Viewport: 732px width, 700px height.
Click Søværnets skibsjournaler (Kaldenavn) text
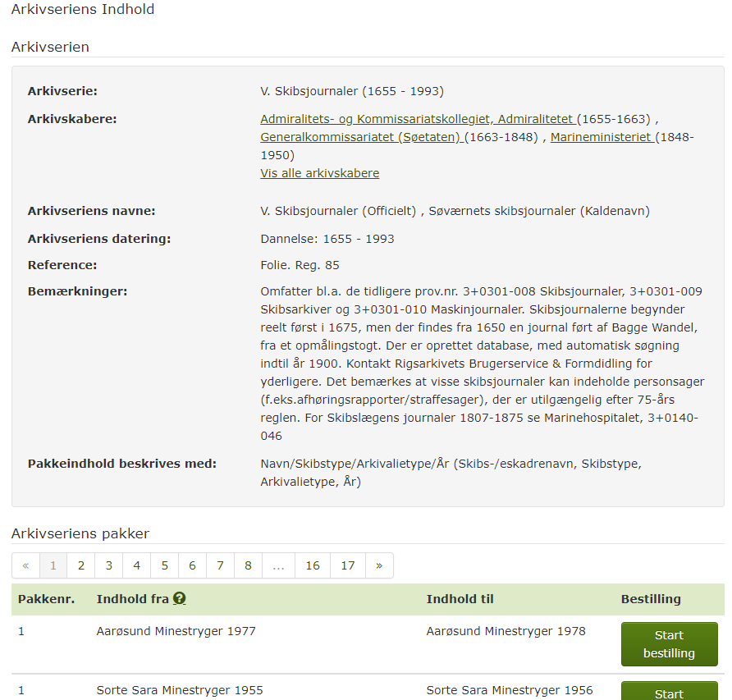539,211
